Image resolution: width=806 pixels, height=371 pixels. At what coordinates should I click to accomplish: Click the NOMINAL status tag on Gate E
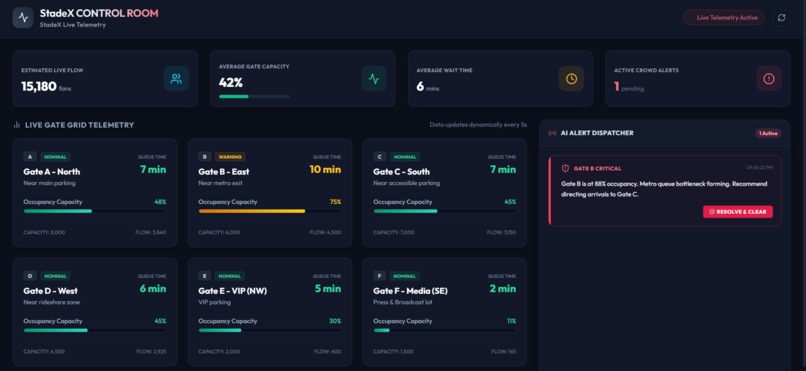pyautogui.click(x=230, y=276)
